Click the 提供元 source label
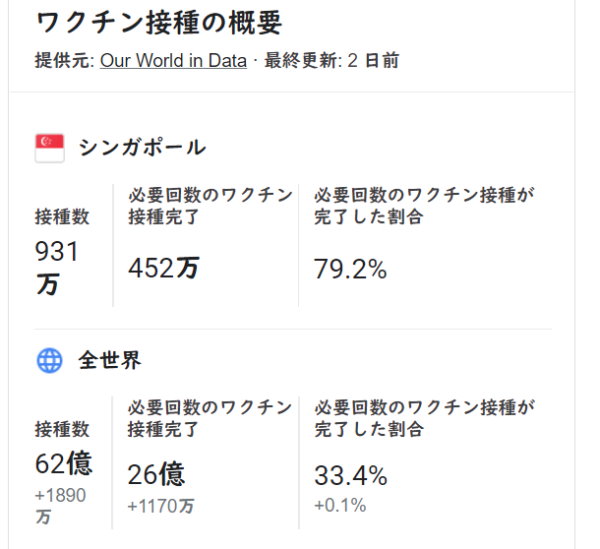The width and height of the screenshot is (600, 549). pyautogui.click(x=64, y=60)
